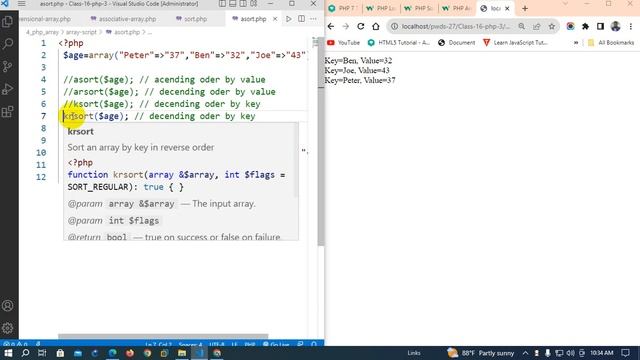Open Customize Layout in VS Code title bar
This screenshot has width=640, height=360.
pos(254,4)
